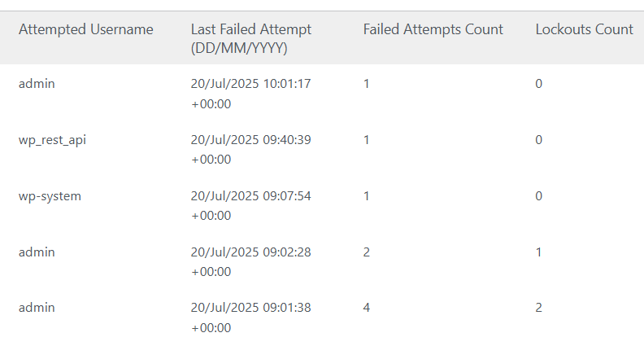This screenshot has height=346, width=644.
Task: Click the 20/Jul/2025 09:07:54 timestamp
Action: 251,205
